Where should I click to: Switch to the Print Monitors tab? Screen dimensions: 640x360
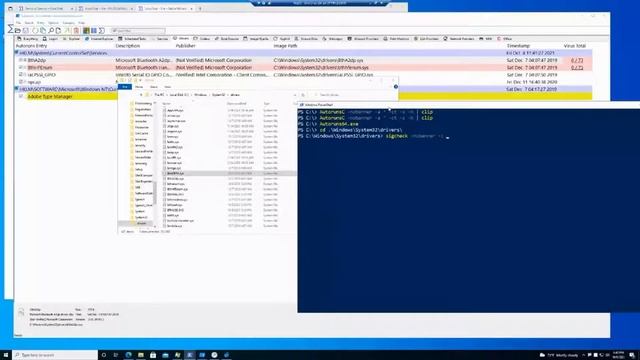click(396, 39)
